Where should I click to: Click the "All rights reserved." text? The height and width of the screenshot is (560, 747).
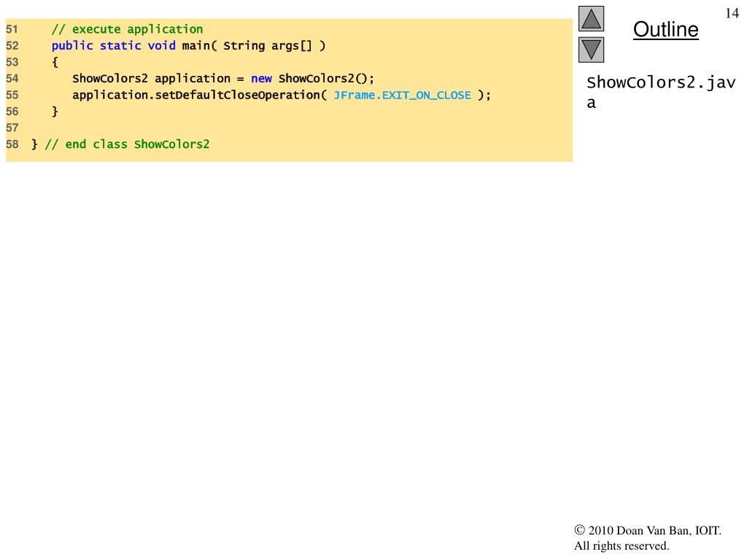(x=622, y=546)
